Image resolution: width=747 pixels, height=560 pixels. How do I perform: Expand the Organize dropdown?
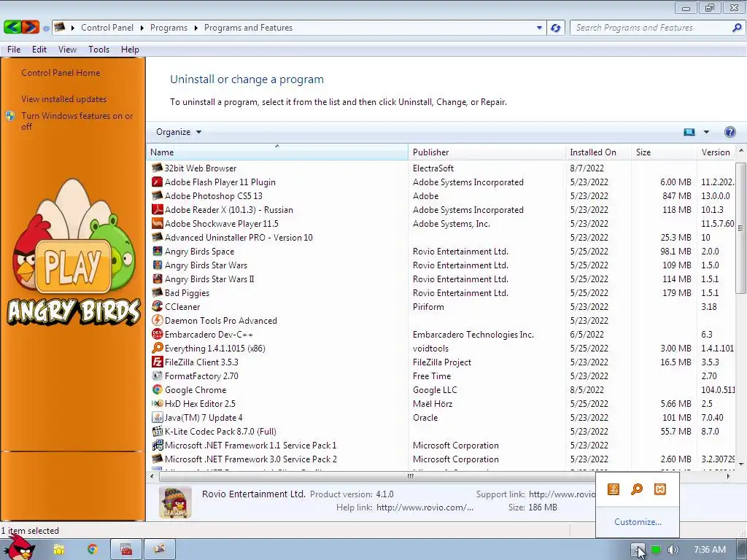coord(179,132)
